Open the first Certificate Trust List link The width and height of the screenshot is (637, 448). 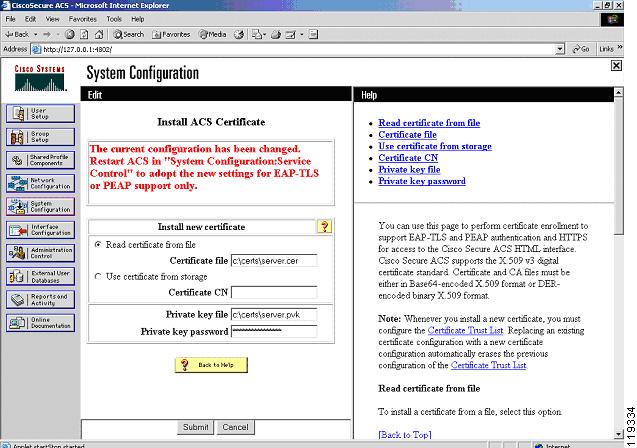[x=465, y=330]
